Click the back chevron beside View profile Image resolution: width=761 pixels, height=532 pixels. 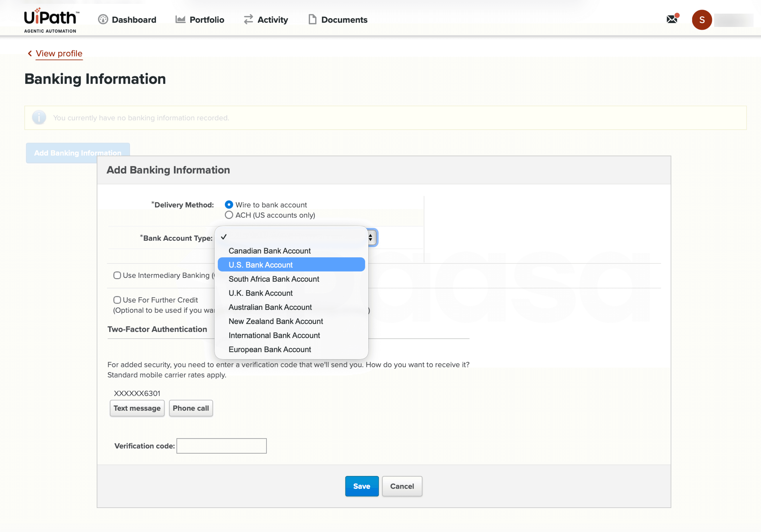[x=30, y=53]
